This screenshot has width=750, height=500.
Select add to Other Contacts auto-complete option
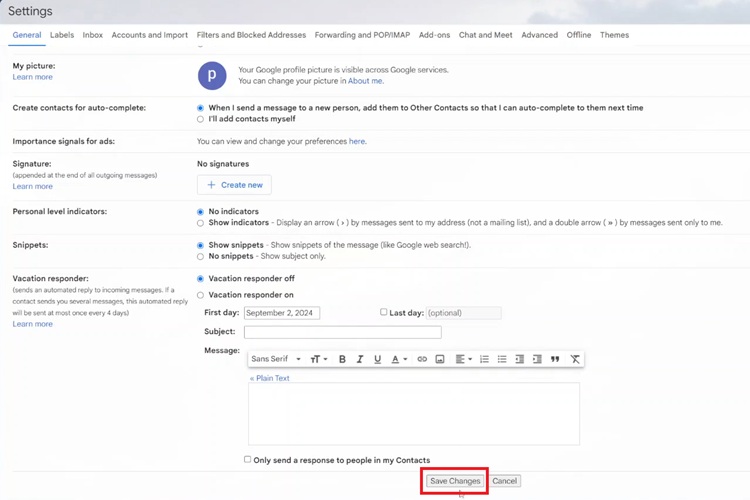(200, 108)
